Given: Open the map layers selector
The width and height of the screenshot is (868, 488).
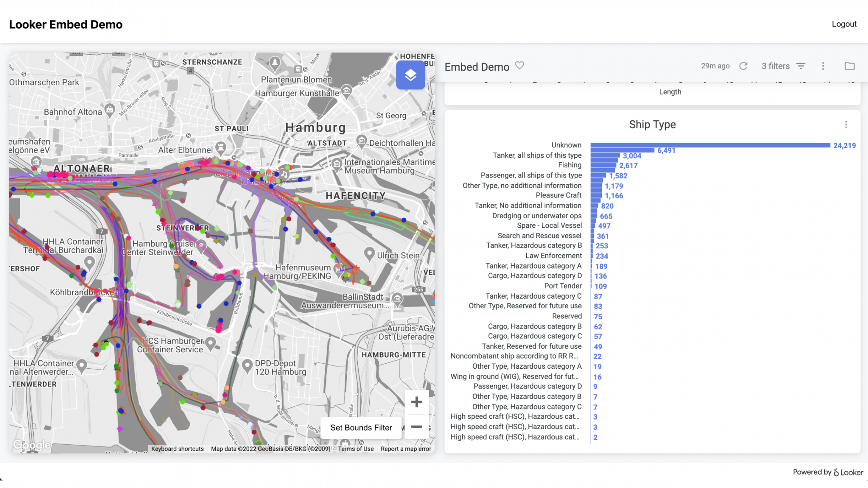Looking at the screenshot, I should click(410, 75).
